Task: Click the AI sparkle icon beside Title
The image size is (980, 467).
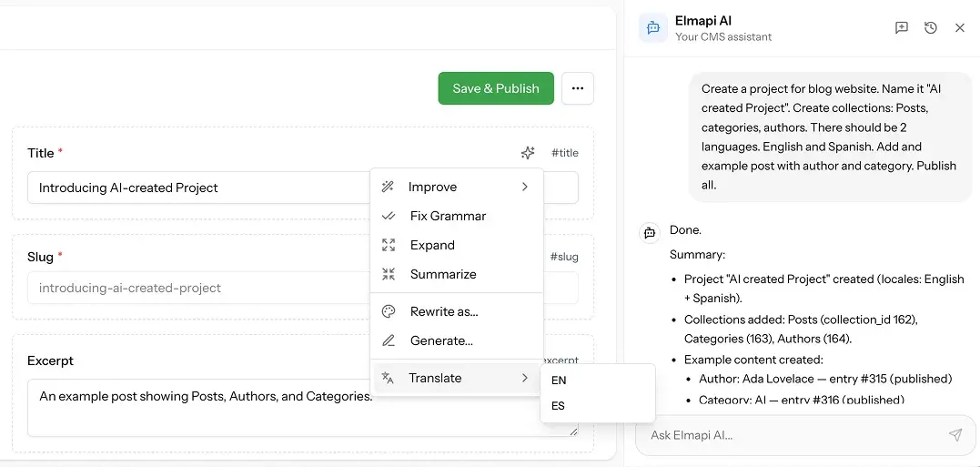Action: (x=528, y=153)
